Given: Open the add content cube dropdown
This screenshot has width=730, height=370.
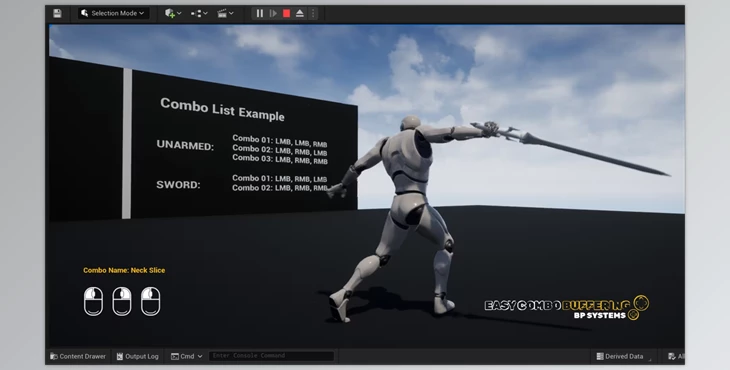Looking at the screenshot, I should tap(173, 13).
